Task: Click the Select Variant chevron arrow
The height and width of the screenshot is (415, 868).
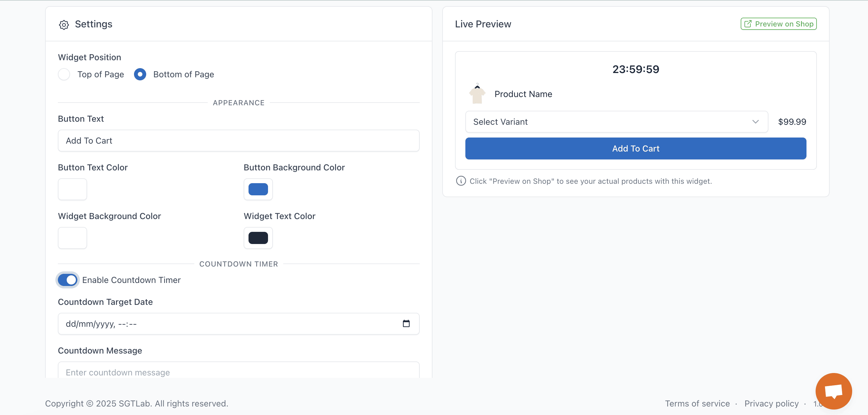Action: (x=755, y=122)
